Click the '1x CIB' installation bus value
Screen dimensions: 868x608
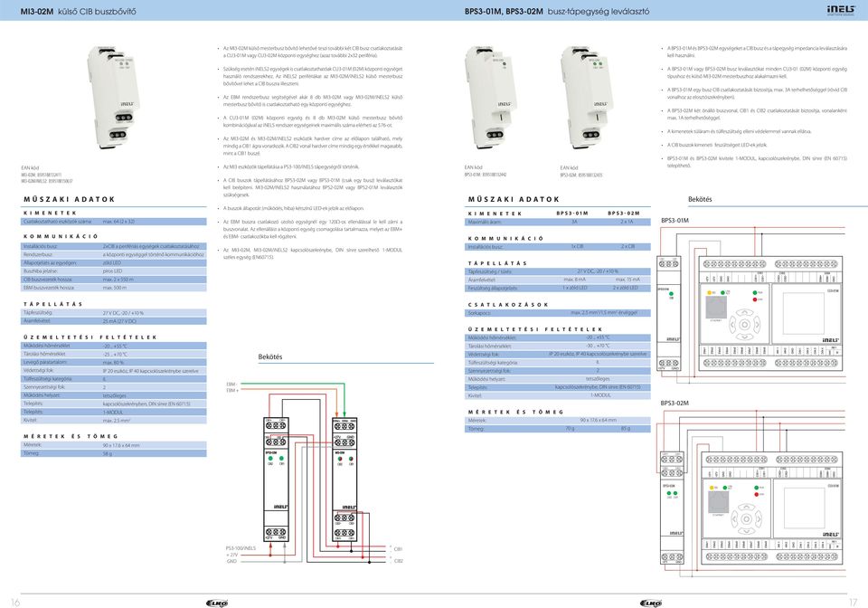click(x=577, y=247)
